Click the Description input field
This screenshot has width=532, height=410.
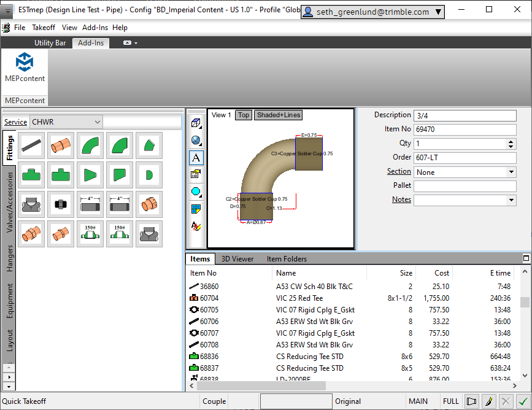point(465,116)
